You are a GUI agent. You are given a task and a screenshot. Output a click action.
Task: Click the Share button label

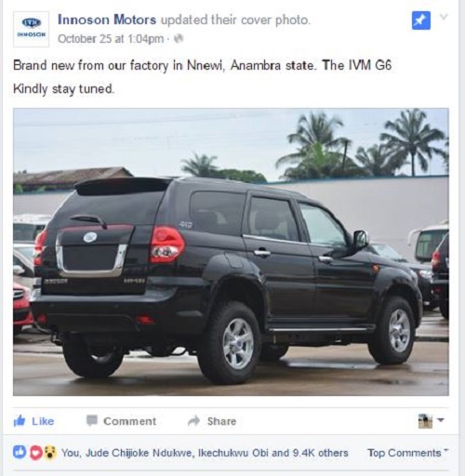pos(221,421)
